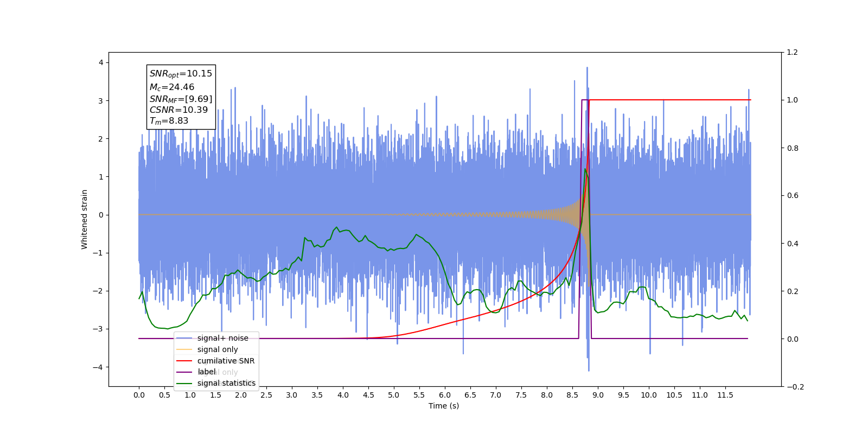Click the −0.2 tick on right axis
Screen dimensions: 868x434
[x=795, y=387]
